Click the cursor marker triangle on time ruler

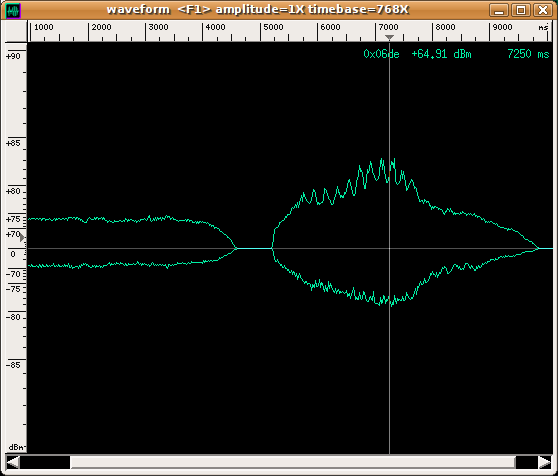point(389,37)
